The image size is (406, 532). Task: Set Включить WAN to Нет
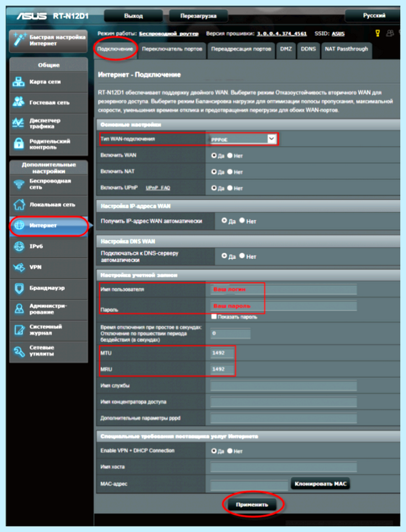coord(230,155)
